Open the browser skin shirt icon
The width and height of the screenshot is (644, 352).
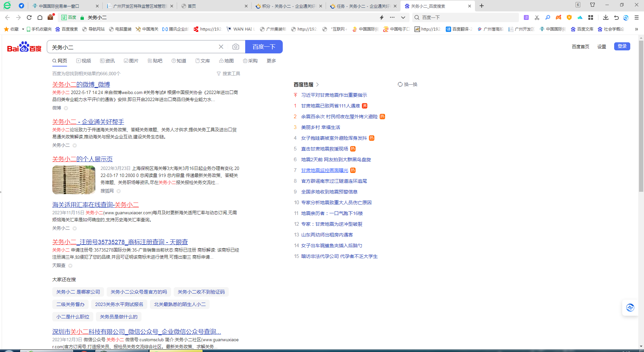(x=593, y=5)
